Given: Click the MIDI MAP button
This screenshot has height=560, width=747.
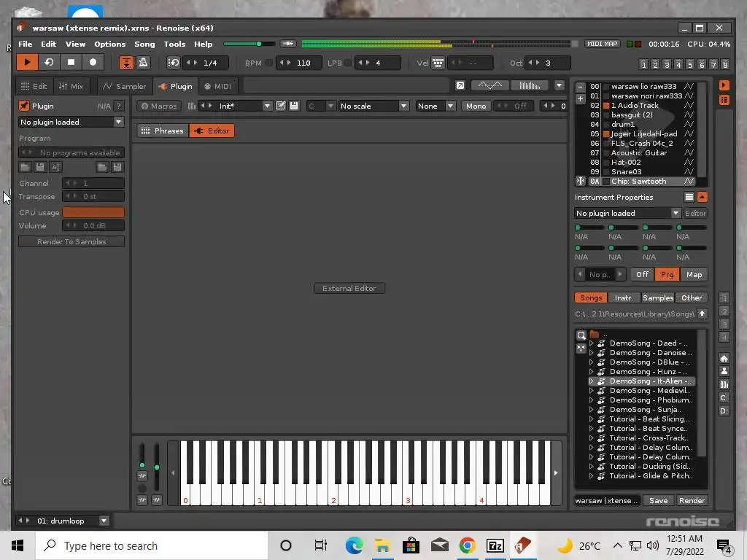Looking at the screenshot, I should (602, 44).
